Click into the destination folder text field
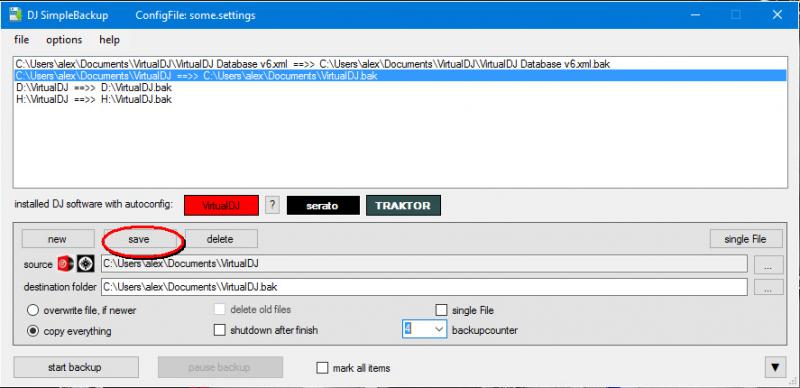 424,287
